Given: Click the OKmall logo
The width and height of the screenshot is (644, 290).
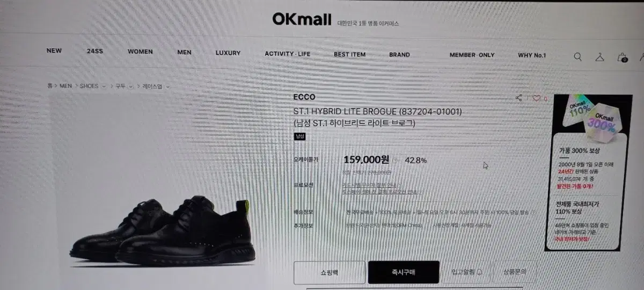Looking at the screenshot, I should (x=302, y=19).
